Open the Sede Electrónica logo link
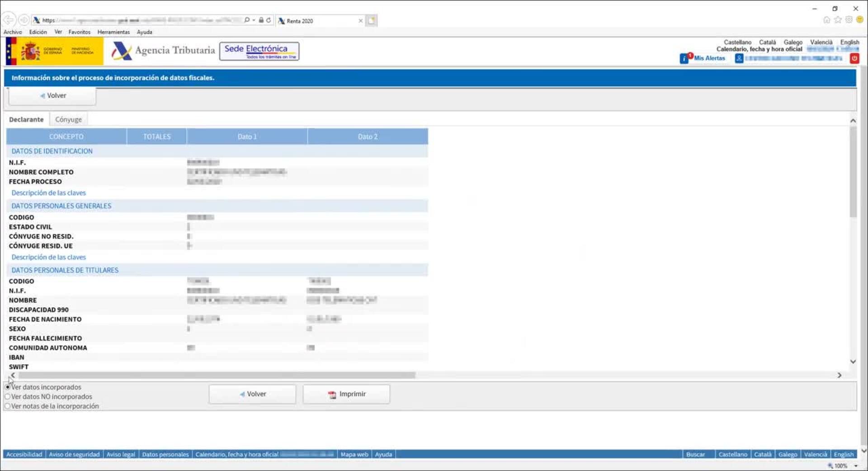The width and height of the screenshot is (868, 471). pyautogui.click(x=259, y=51)
